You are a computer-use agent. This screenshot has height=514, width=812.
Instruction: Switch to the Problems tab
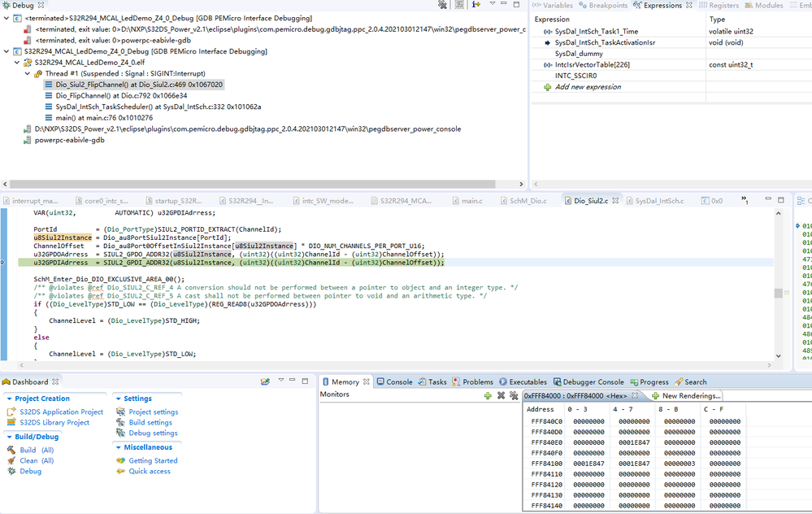[472, 382]
